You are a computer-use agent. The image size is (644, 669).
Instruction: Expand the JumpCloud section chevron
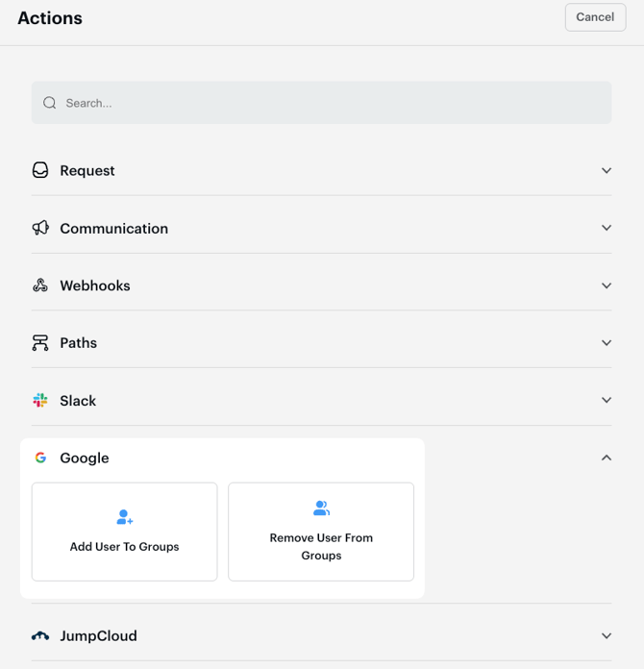[607, 636]
